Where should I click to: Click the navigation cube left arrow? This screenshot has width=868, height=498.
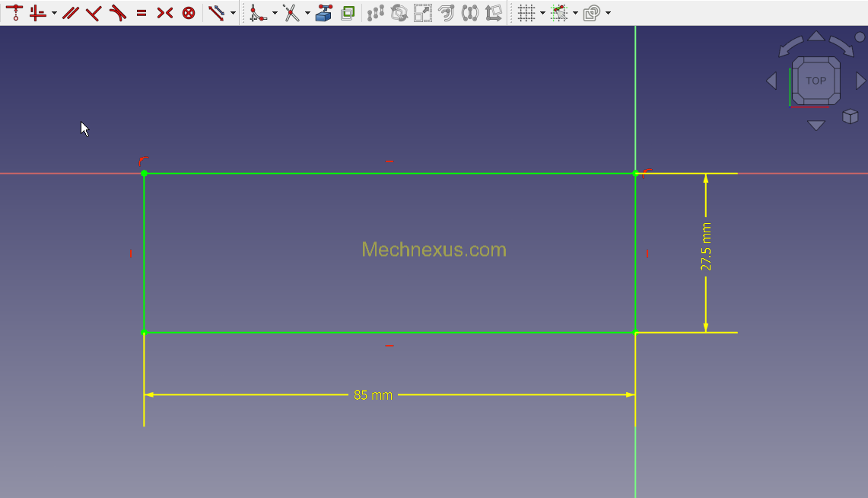[x=771, y=81]
